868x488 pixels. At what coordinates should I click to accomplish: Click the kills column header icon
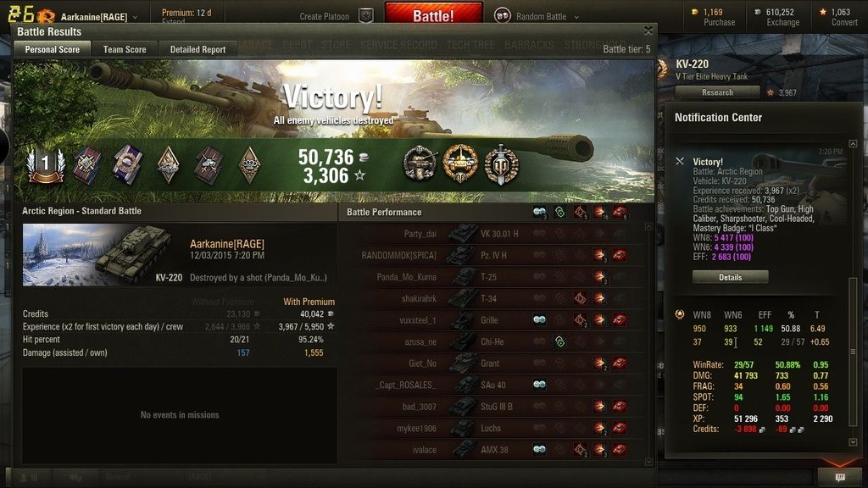tap(620, 212)
